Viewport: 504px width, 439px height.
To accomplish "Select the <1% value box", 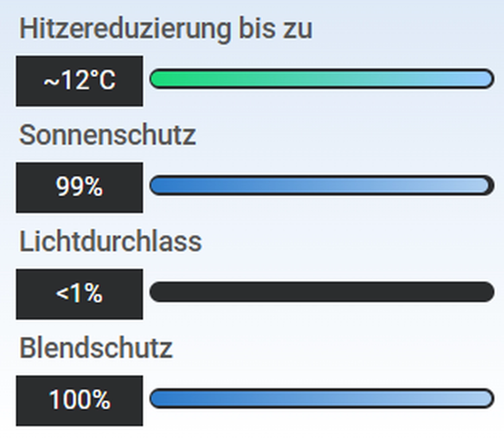I will (x=79, y=294).
